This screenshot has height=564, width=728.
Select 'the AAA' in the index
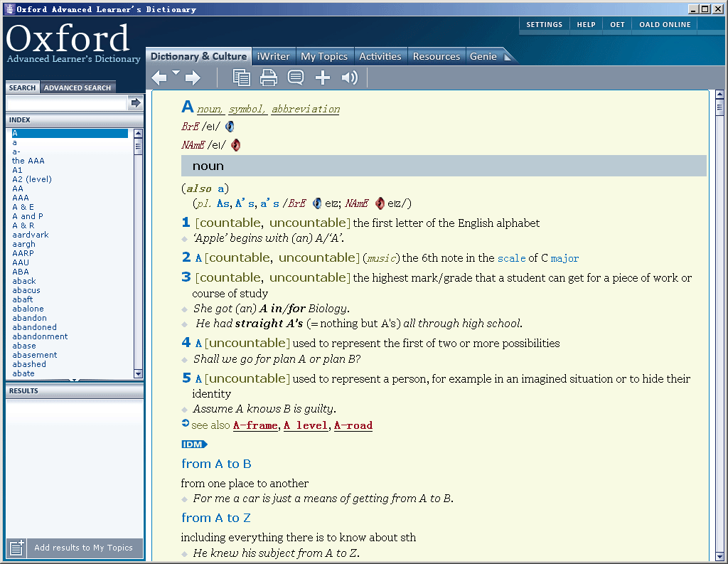28,161
